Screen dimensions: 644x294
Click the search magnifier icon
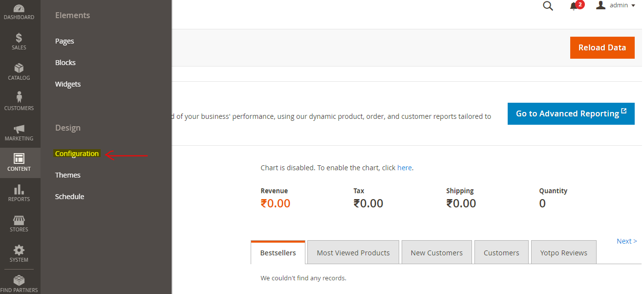pyautogui.click(x=548, y=6)
